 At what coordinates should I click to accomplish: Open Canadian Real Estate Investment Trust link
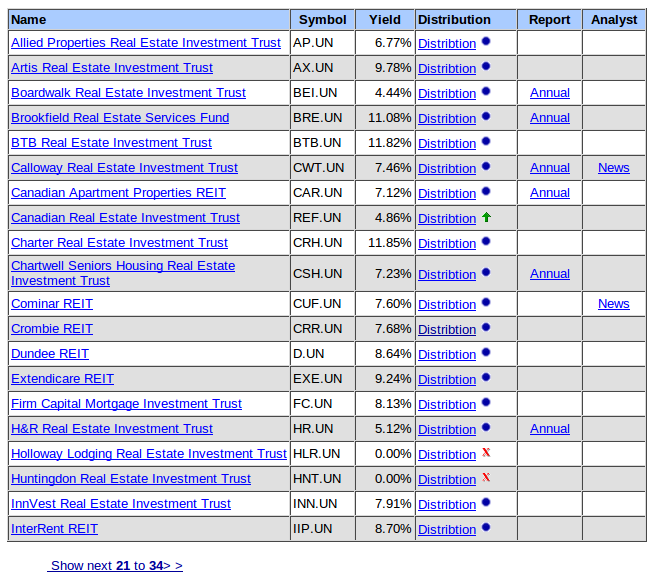[125, 218]
